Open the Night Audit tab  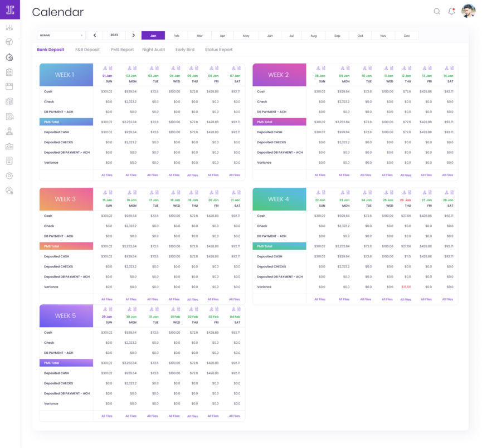click(153, 50)
